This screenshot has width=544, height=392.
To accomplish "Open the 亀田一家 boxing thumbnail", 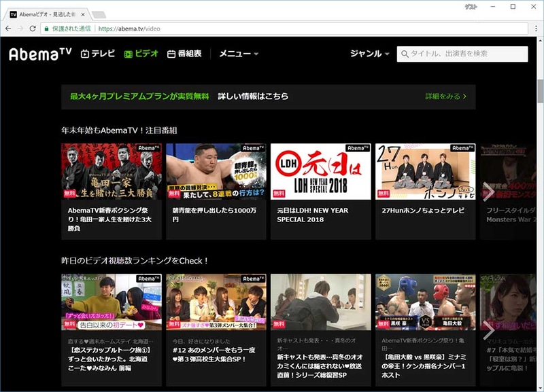I will (112, 171).
